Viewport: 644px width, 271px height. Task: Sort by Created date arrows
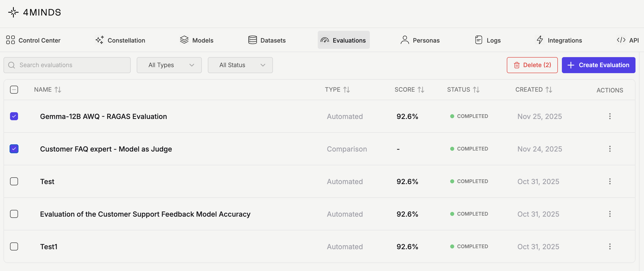[x=549, y=90]
